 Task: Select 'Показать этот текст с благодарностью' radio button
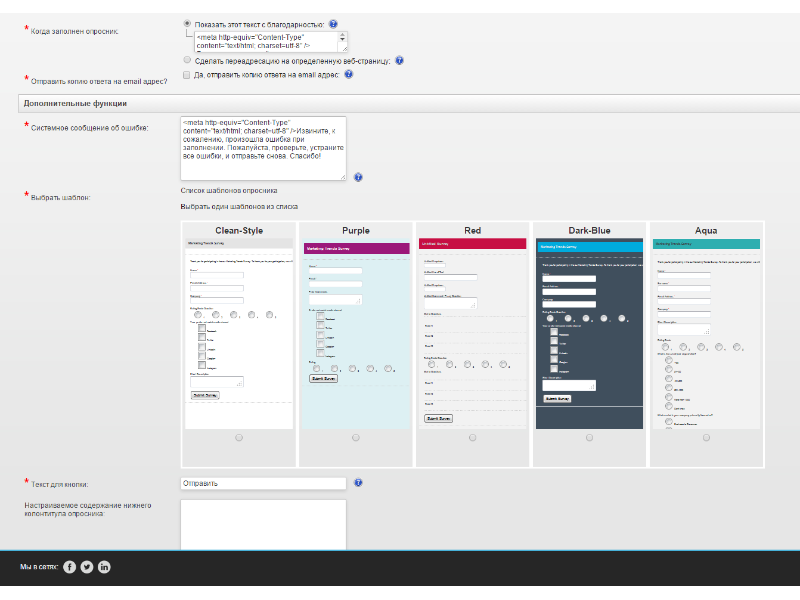pyautogui.click(x=187, y=23)
